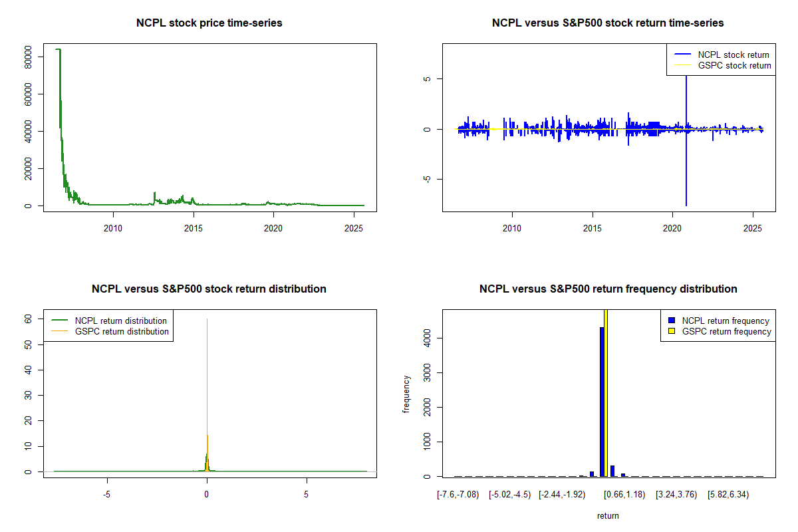Viewport: 798px width, 532px height.
Task: Click the 80000 y-axis label on the price chart
Action: click(x=29, y=57)
